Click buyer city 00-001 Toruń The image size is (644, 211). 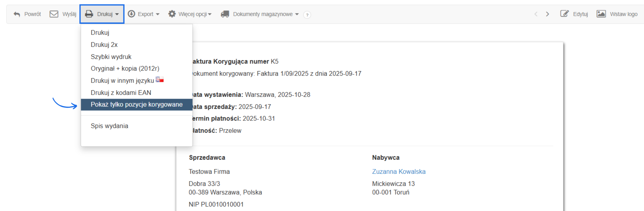[x=390, y=192]
